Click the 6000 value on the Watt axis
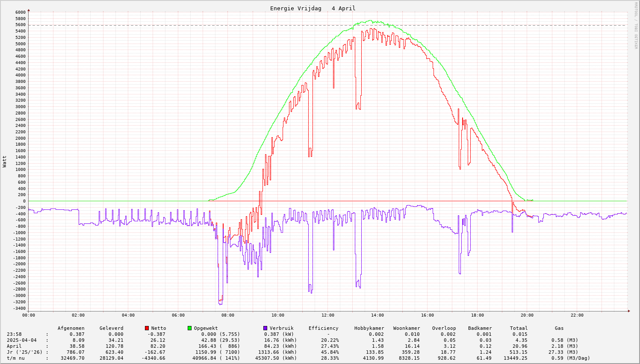Screen dimensions: 640x364 20,12
